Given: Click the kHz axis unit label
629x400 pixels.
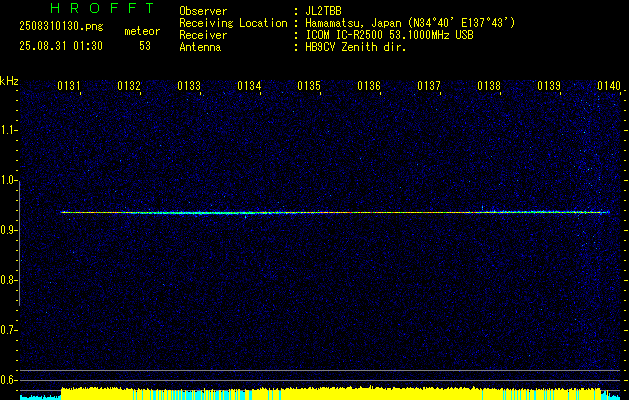Looking at the screenshot, I should click(x=9, y=81).
